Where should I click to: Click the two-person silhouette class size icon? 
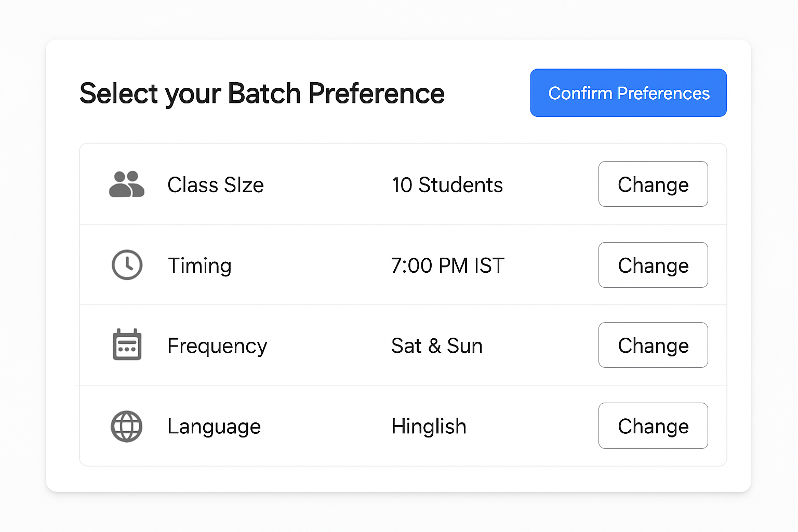(127, 184)
